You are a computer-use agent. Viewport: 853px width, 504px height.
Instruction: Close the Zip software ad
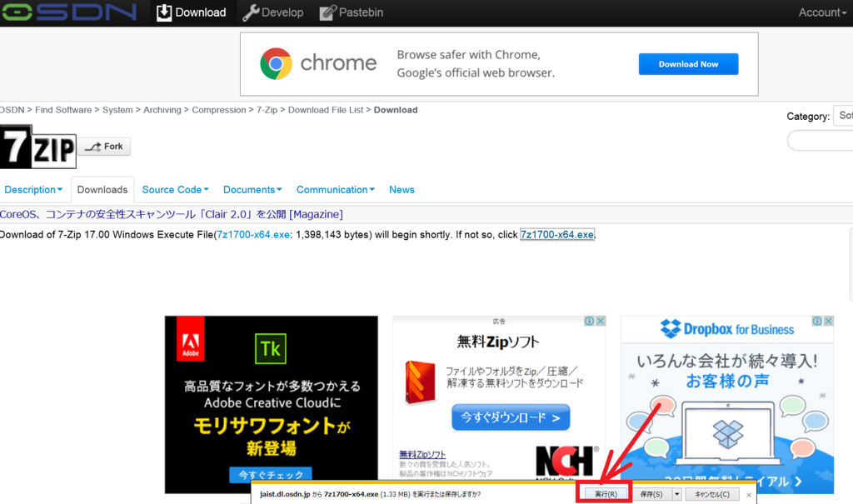tap(601, 321)
